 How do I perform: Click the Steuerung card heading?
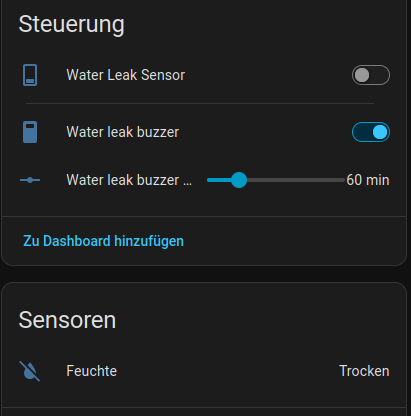pos(71,25)
